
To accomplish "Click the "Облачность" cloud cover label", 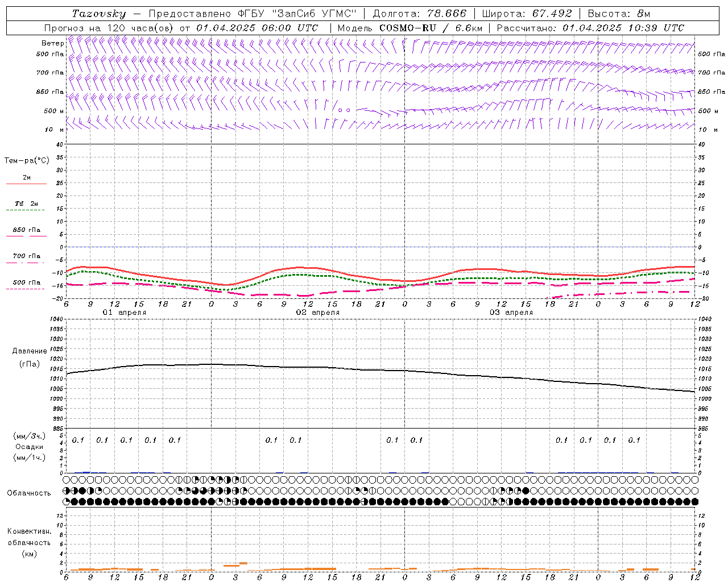I will [x=29, y=493].
